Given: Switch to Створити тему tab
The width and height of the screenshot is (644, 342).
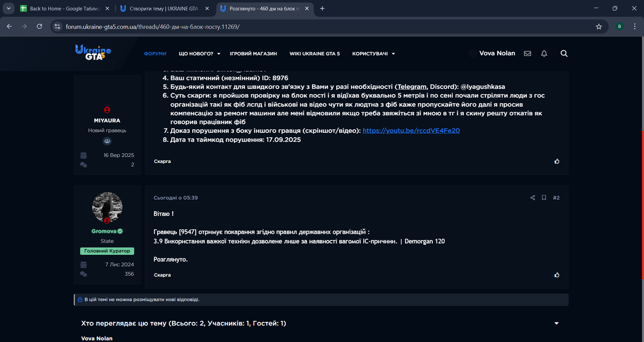Looking at the screenshot, I should (165, 9).
